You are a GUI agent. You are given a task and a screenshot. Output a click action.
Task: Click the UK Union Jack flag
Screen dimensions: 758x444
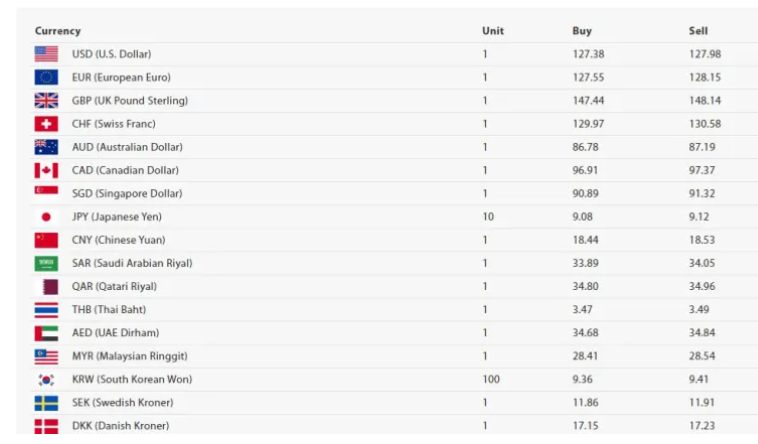point(46,101)
